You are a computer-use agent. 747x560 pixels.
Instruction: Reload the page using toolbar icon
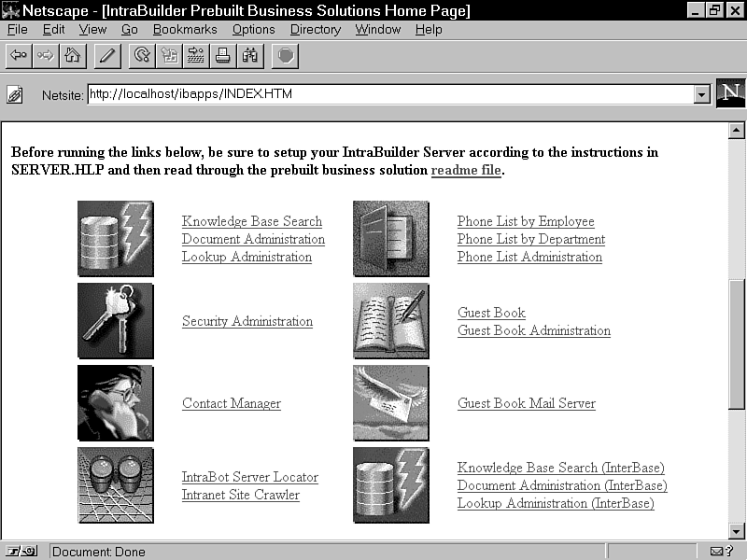(143, 56)
